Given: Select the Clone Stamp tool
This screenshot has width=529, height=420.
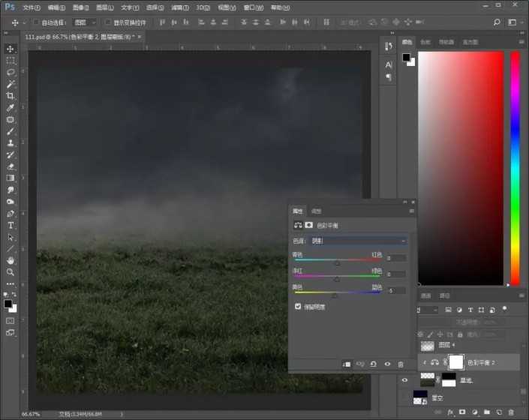Looking at the screenshot, I should (11, 142).
